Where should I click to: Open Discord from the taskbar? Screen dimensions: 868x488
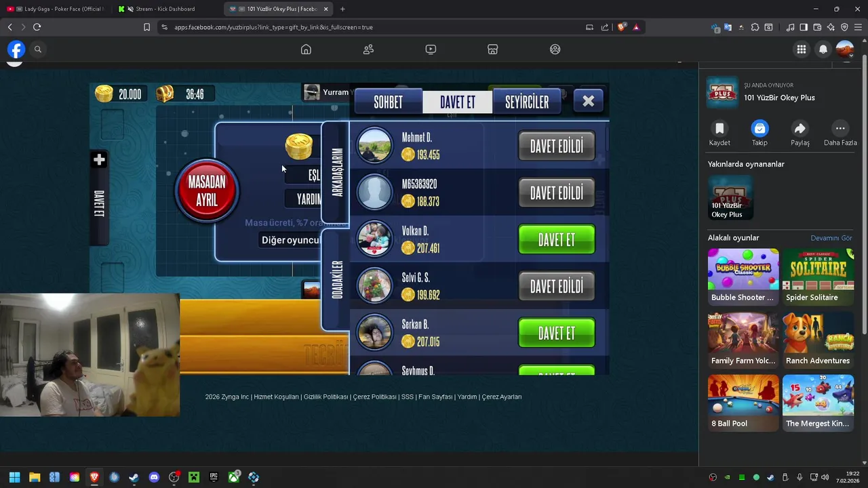click(154, 477)
